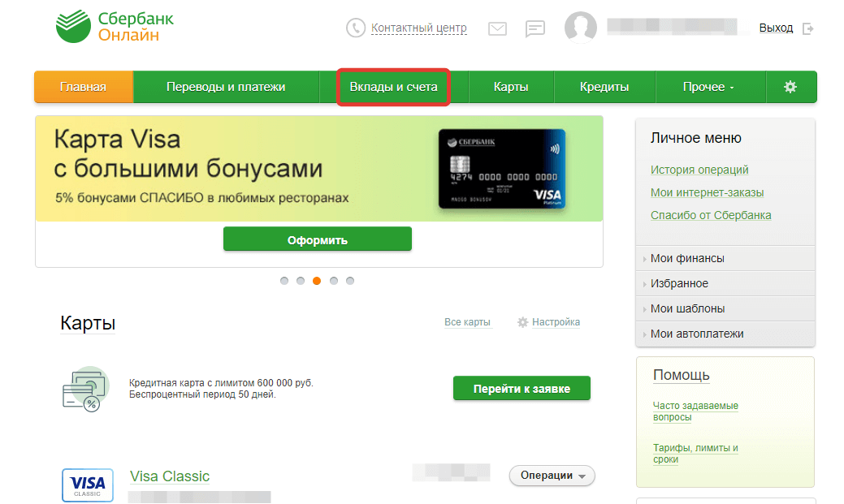This screenshot has height=504, width=844.
Task: Click 'Беспроцентный период 50 дней.' text
Action: pyautogui.click(x=202, y=394)
